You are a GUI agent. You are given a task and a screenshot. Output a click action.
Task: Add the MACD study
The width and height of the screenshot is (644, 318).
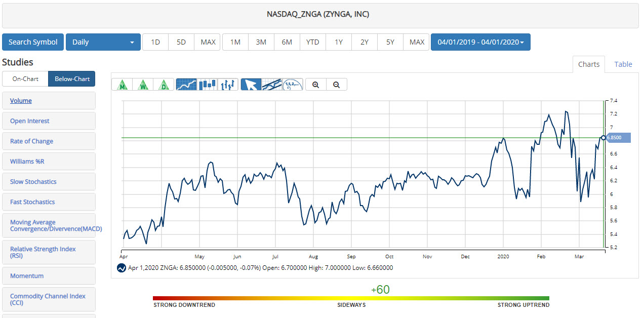point(49,225)
